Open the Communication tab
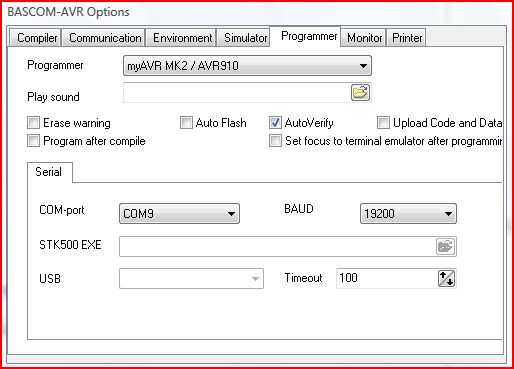This screenshot has width=514, height=369. point(105,38)
